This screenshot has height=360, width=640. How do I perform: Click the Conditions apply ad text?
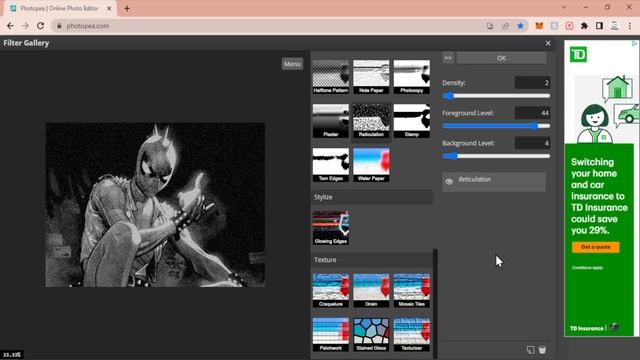(587, 268)
